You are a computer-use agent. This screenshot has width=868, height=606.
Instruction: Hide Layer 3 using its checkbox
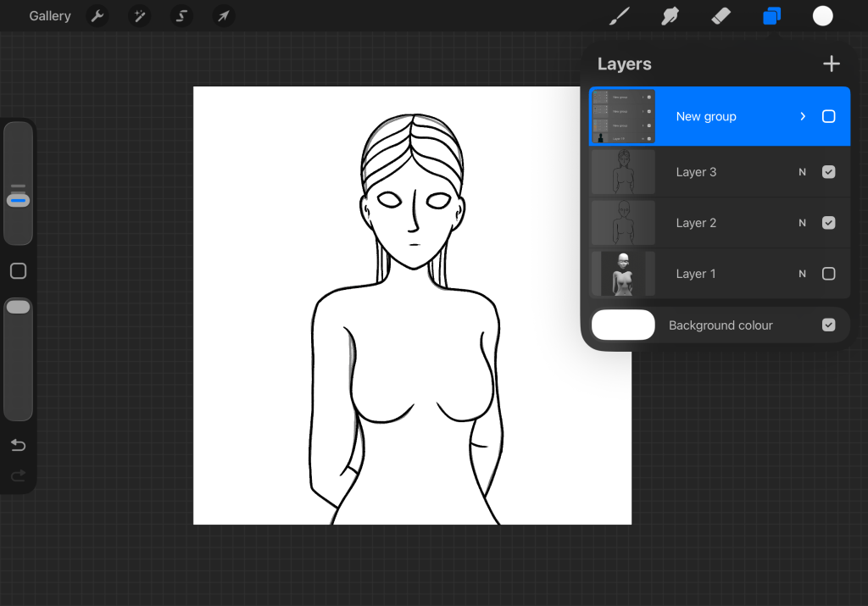(829, 172)
